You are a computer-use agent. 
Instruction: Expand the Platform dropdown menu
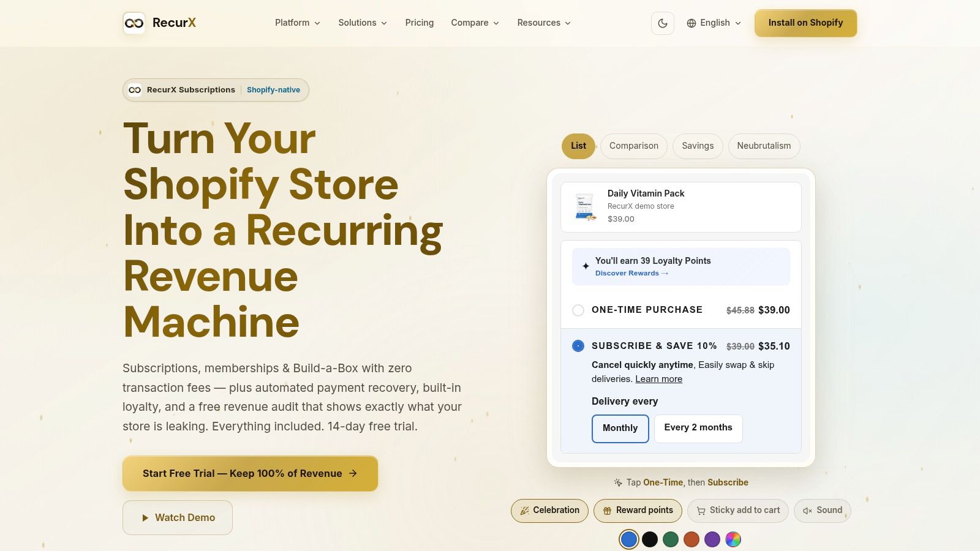point(298,23)
